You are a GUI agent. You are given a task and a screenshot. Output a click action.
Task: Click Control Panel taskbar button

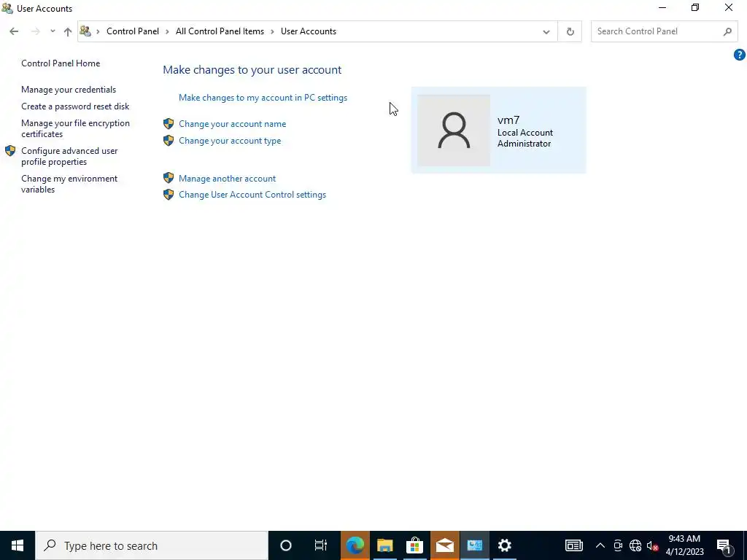coord(474,545)
